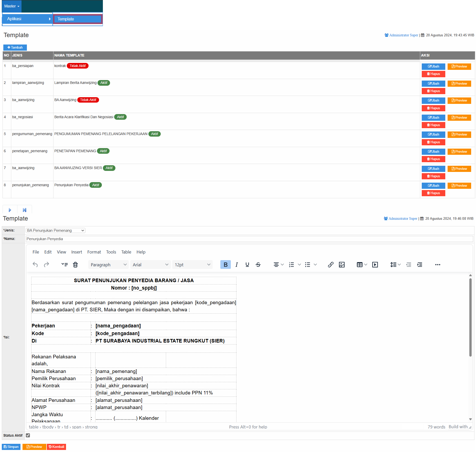The image size is (476, 452).
Task: Expand the 12pt font size dropdown
Action: point(192,264)
